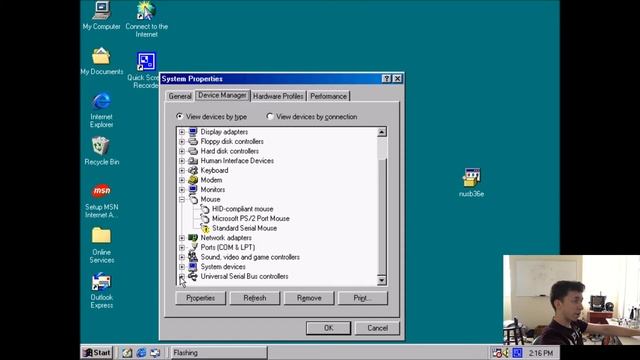The height and width of the screenshot is (360, 640).
Task: Click the Human Interface Devices icon
Action: tap(193, 161)
